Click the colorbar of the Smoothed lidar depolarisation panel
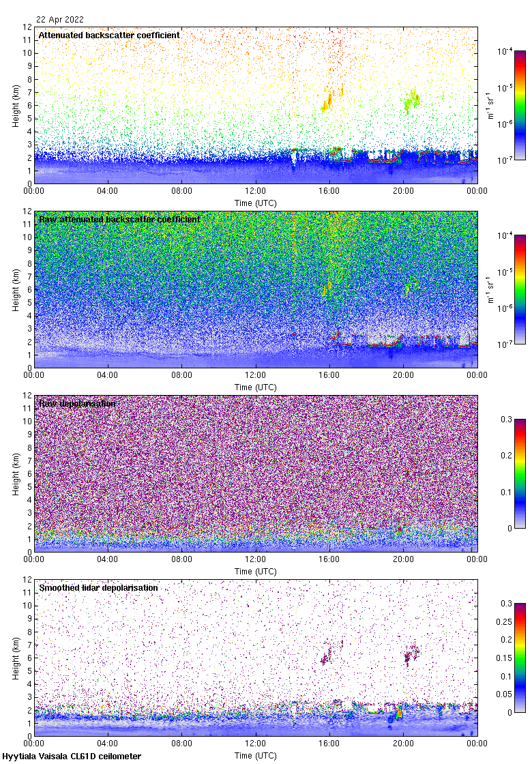Image resolution: width=532 pixels, height=764 pixels. pos(520,658)
